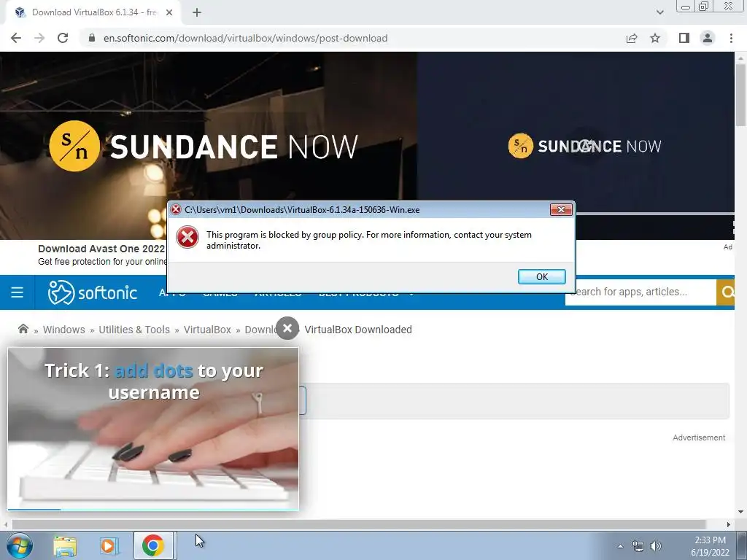
Task: Open VirtualBox breadcrumb link
Action: [x=207, y=330]
